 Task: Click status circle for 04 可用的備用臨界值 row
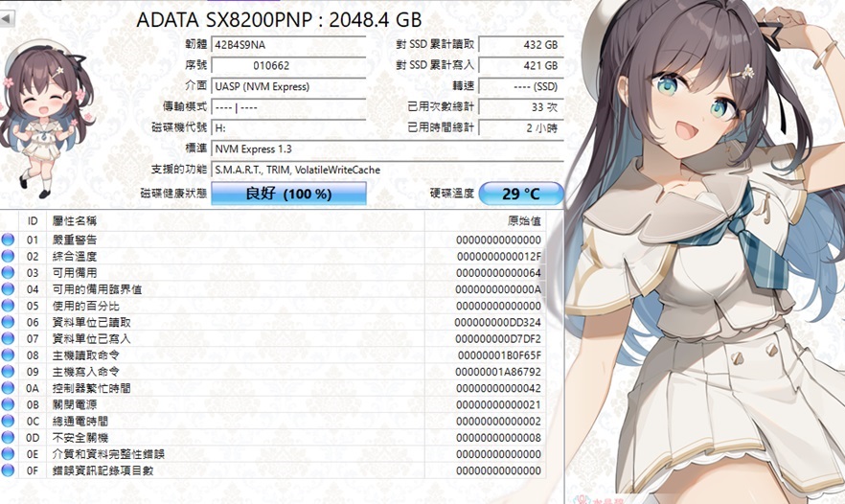8,289
